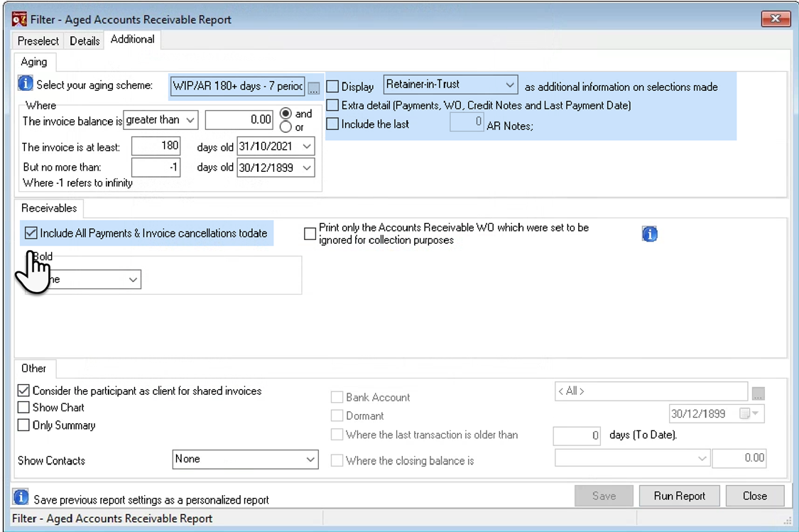
Task: Click the Other section tab
Action: [x=33, y=369]
